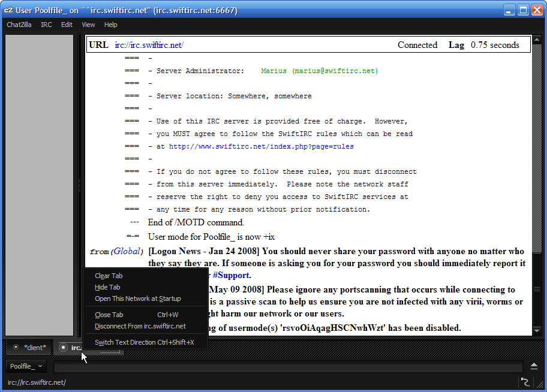
Task: Click the ChatZilla cZ title bar icon
Action: [x=8, y=10]
